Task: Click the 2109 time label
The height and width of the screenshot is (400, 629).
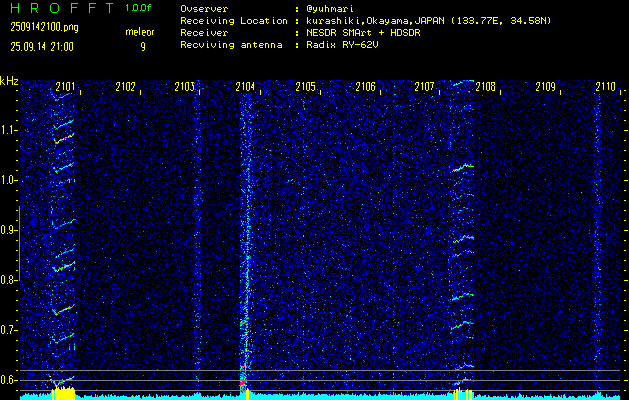Action: tap(546, 87)
